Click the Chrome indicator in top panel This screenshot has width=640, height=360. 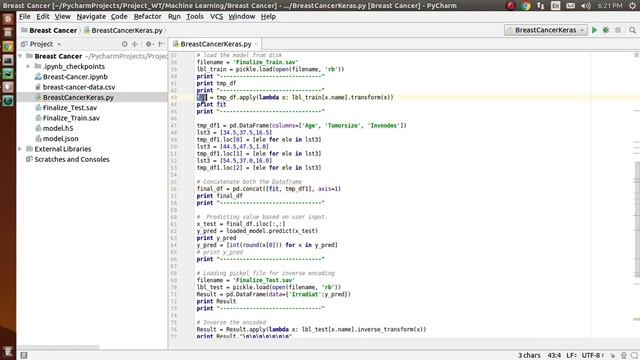(x=526, y=5)
